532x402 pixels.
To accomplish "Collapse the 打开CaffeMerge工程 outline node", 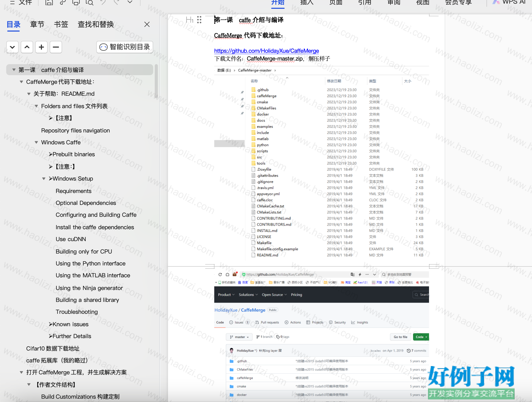I will (21, 373).
